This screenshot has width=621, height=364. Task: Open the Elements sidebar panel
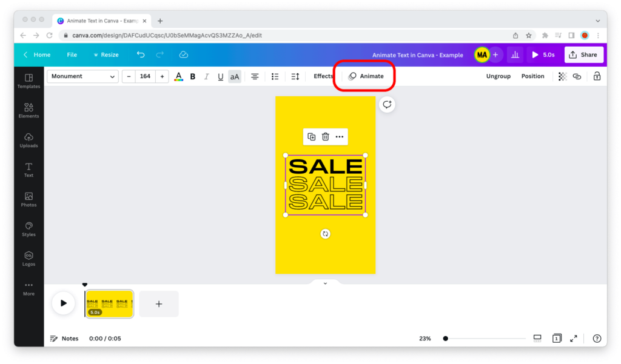pos(29,111)
